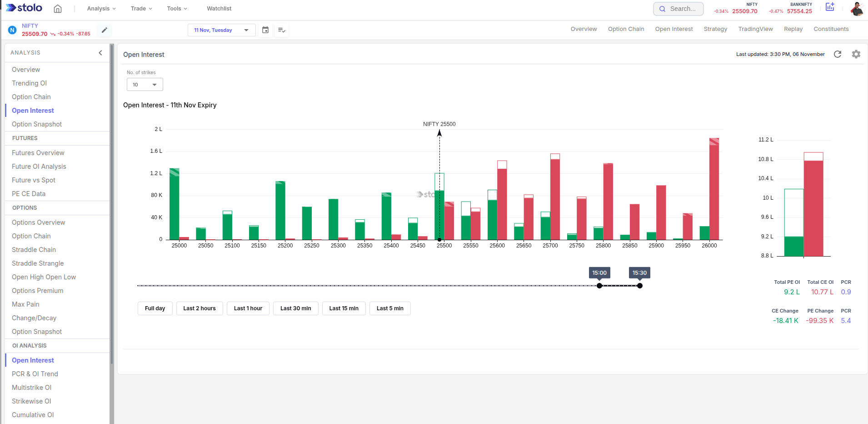Click the add chart widget icon
This screenshot has width=868, height=424.
(830, 7)
